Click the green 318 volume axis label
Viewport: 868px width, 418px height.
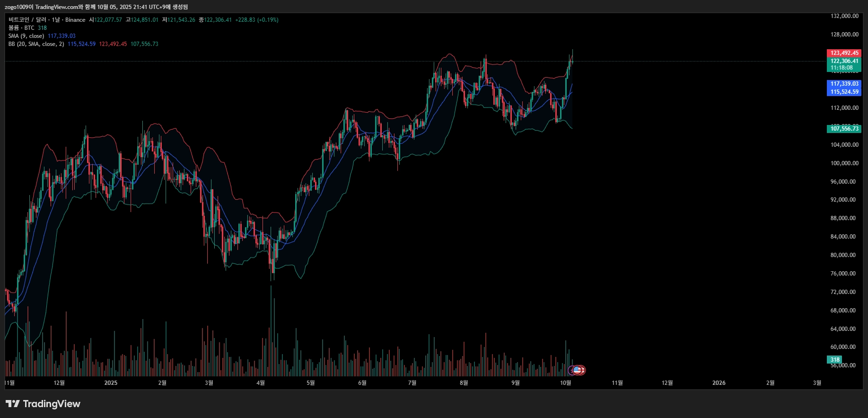835,360
